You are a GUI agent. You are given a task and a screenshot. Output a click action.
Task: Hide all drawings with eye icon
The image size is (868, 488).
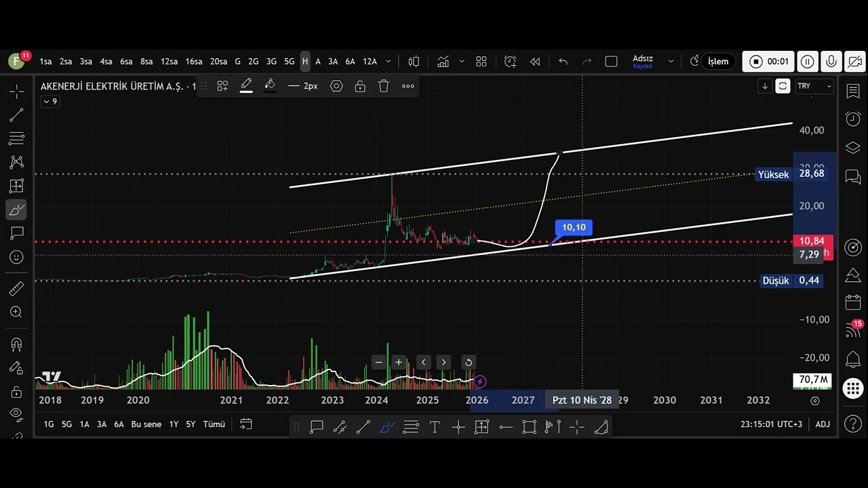tap(16, 413)
